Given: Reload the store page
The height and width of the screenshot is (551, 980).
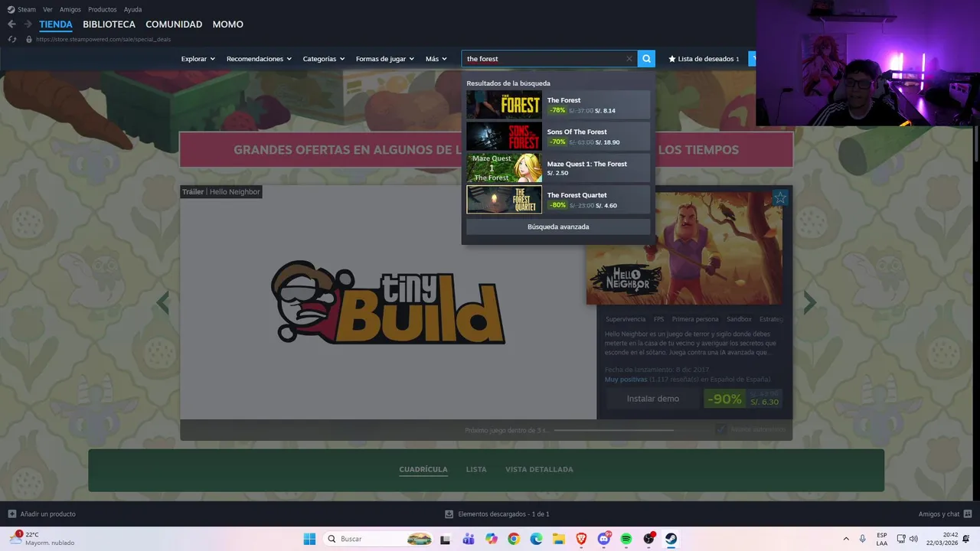Looking at the screenshot, I should point(11,39).
